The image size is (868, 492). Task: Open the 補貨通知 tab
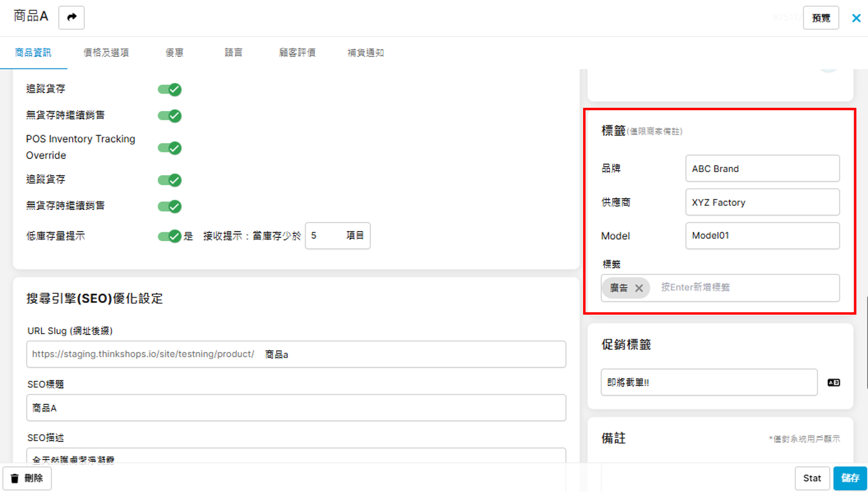[x=366, y=53]
